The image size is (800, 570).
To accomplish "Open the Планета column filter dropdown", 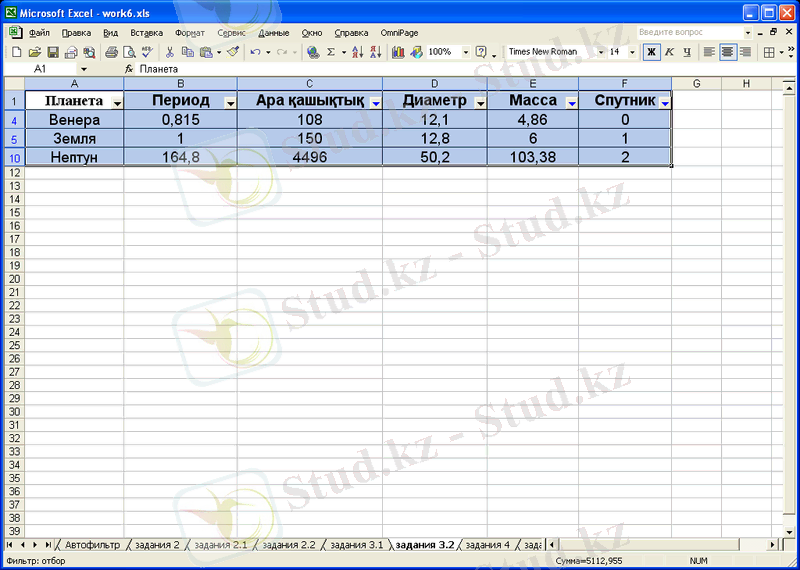I will point(118,103).
